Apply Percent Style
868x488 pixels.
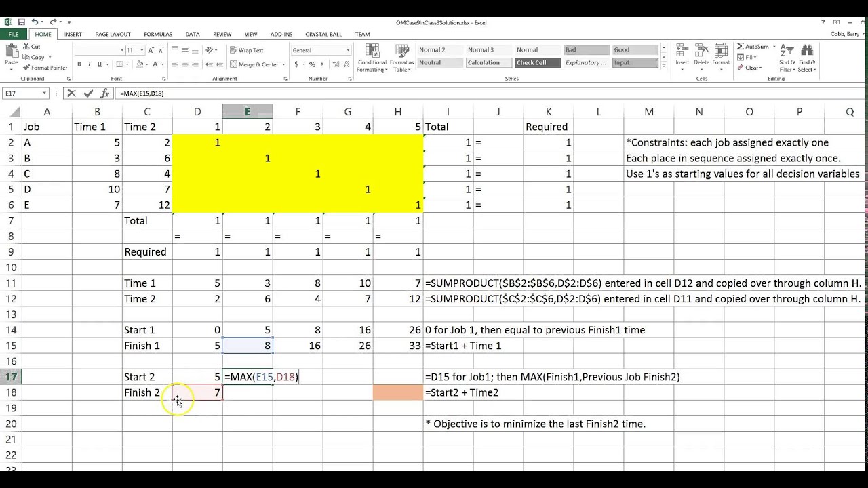point(312,64)
